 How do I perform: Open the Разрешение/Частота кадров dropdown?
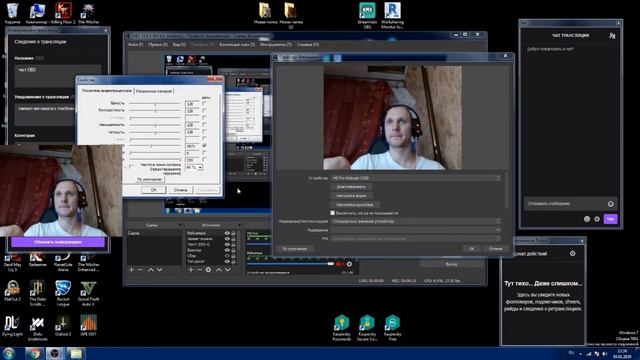pyautogui.click(x=416, y=221)
